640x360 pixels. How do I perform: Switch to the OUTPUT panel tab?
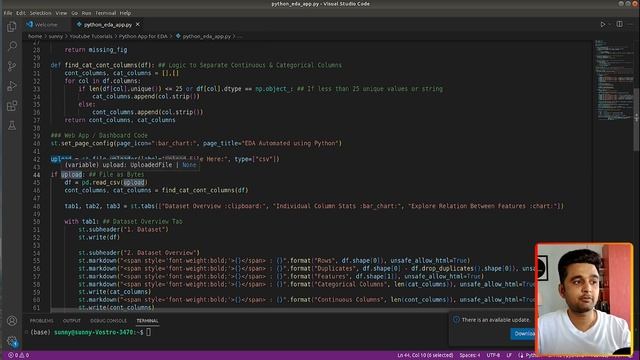[x=72, y=321]
